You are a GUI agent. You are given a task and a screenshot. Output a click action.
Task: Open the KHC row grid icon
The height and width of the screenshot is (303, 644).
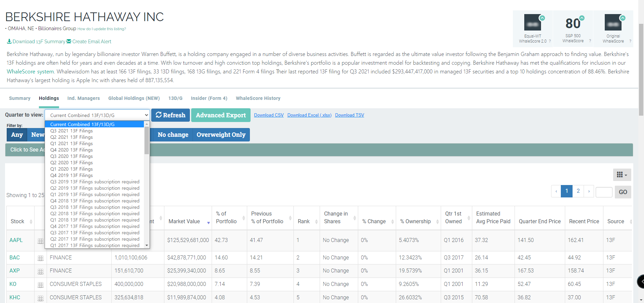tap(41, 298)
